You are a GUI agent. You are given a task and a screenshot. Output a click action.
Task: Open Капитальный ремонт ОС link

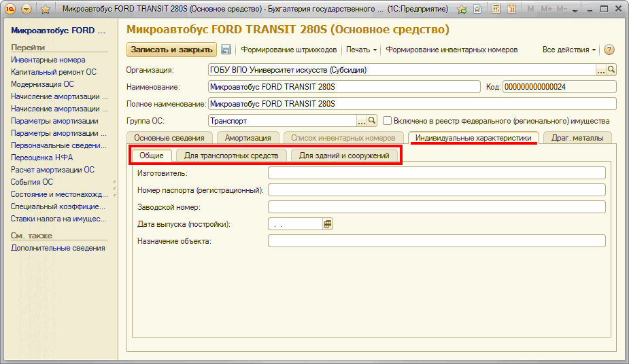click(54, 72)
